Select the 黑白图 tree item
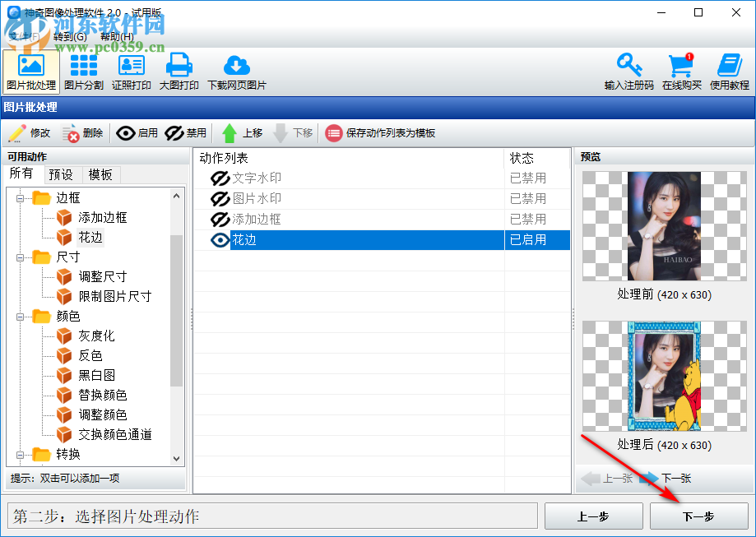Image resolution: width=756 pixels, height=537 pixels. tap(96, 376)
